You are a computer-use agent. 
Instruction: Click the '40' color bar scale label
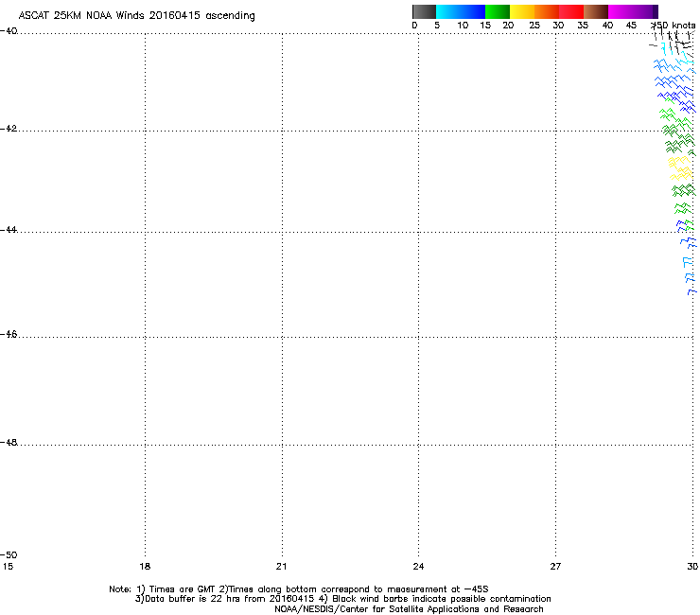pos(607,26)
